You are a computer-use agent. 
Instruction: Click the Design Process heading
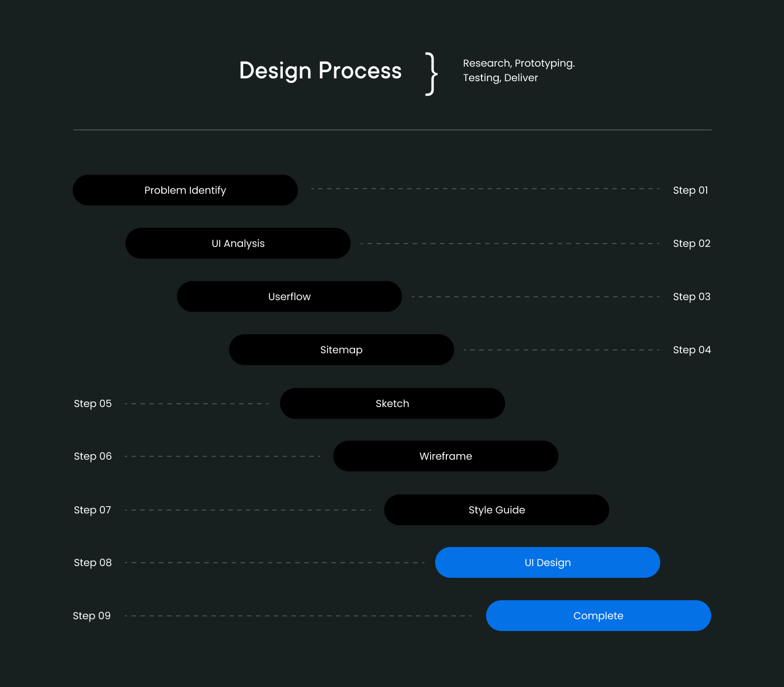click(320, 71)
